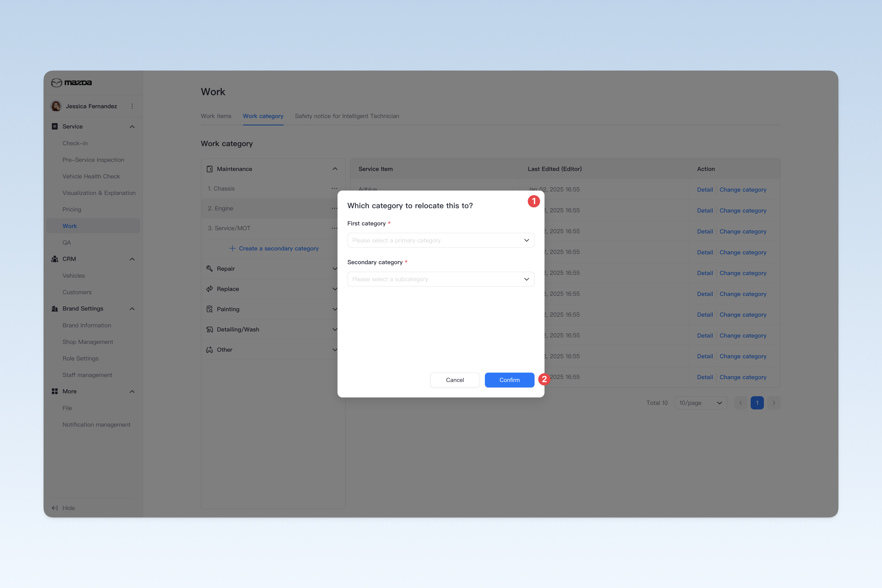This screenshot has width=882, height=588.
Task: Cancel the relocation dialog
Action: tap(455, 380)
